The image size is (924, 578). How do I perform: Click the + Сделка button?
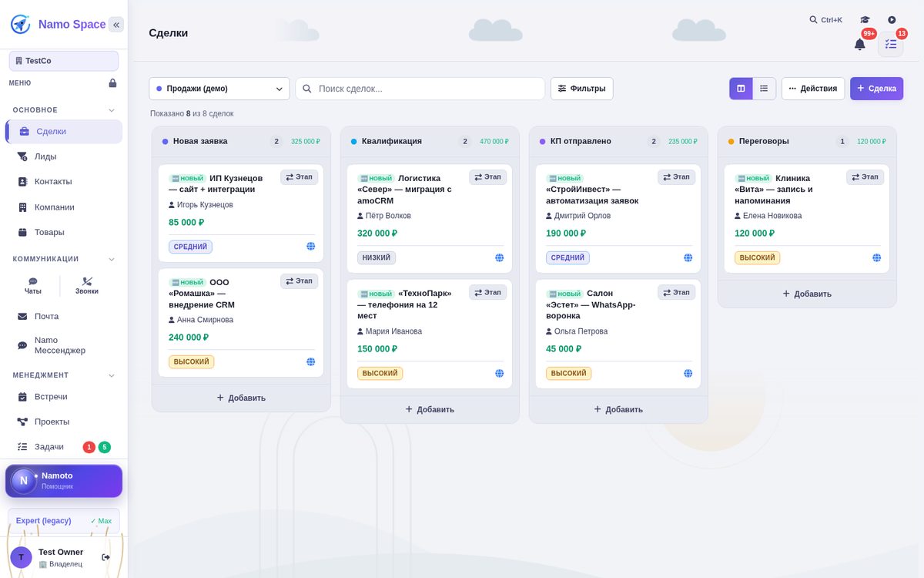[x=876, y=89]
